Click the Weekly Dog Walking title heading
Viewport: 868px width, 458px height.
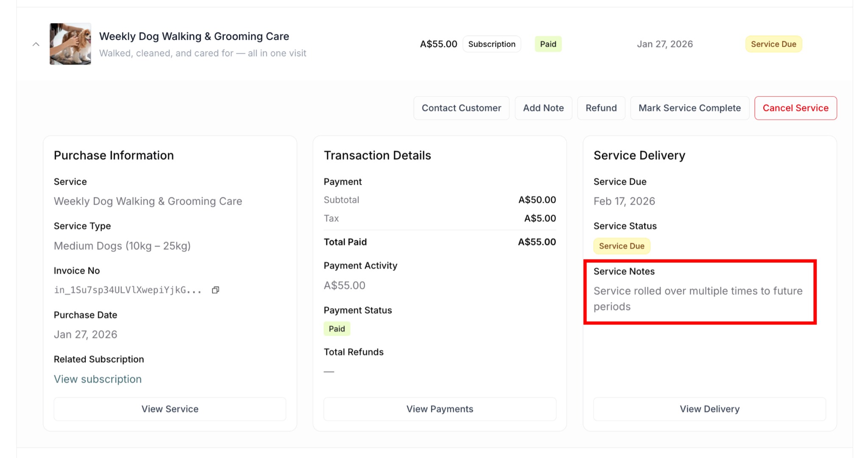[x=194, y=36]
